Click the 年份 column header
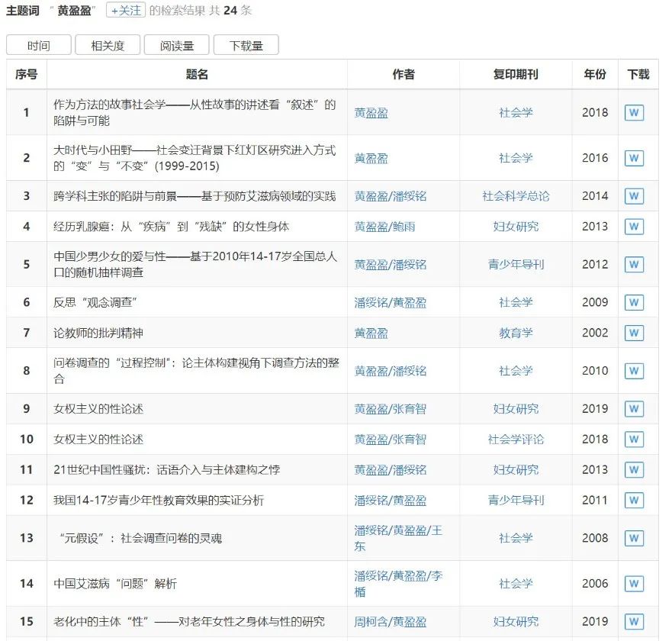The width and height of the screenshot is (672, 641). click(x=595, y=74)
